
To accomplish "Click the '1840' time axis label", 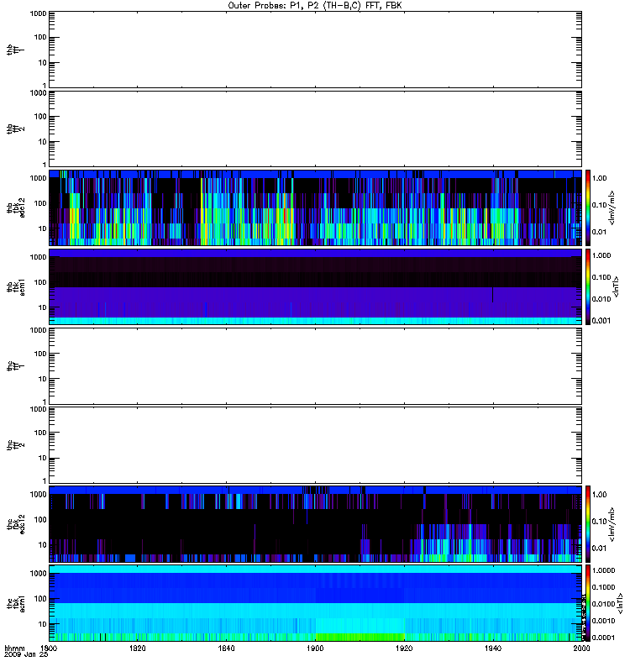I will coord(226,648).
